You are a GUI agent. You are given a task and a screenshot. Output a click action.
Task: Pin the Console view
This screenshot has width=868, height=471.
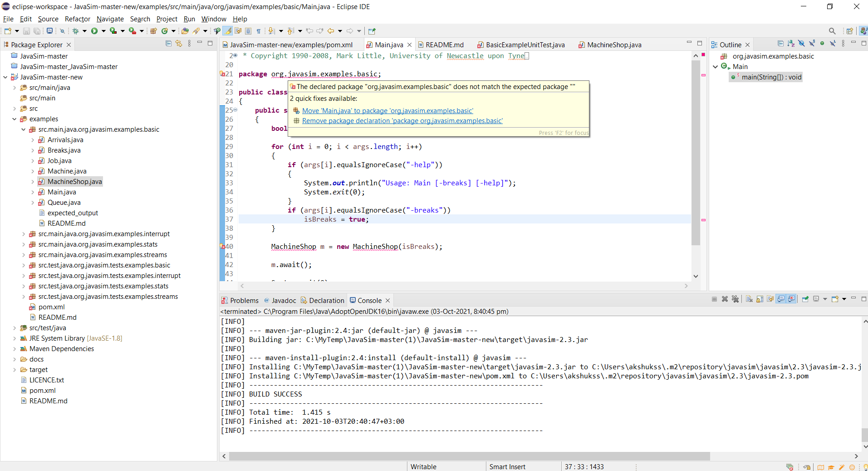click(805, 299)
